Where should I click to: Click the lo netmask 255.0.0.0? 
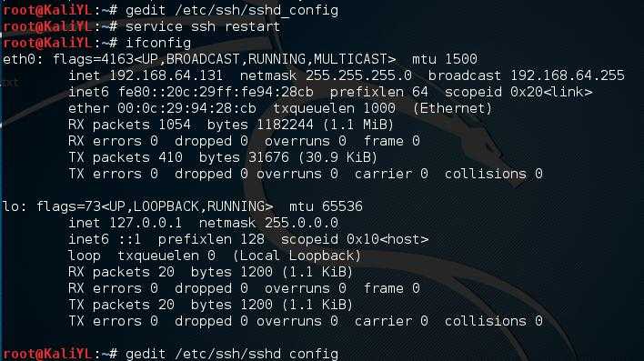[x=301, y=223]
